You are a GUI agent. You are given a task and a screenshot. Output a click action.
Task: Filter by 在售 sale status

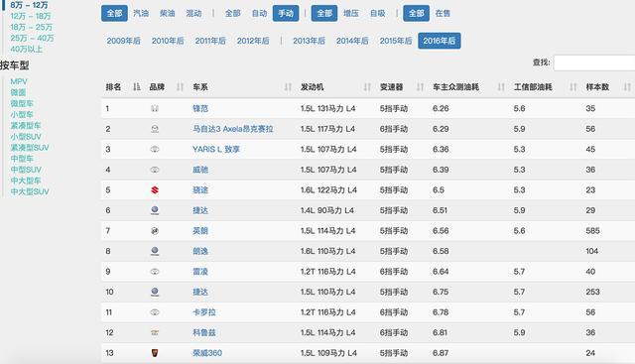pyautogui.click(x=443, y=13)
